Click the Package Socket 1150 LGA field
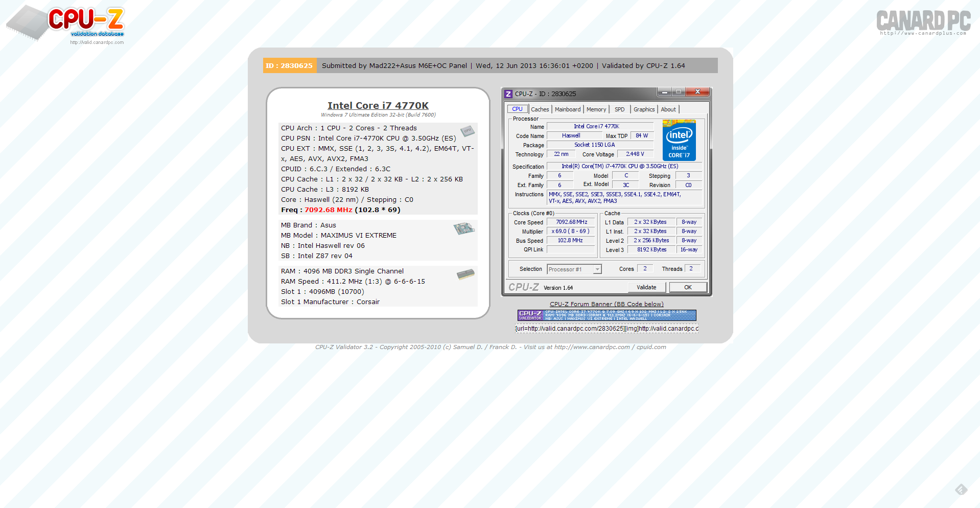 (600, 145)
